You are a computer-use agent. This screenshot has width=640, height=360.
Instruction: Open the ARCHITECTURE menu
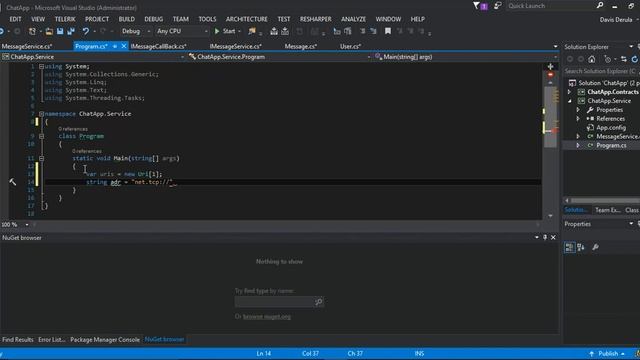(x=247, y=19)
